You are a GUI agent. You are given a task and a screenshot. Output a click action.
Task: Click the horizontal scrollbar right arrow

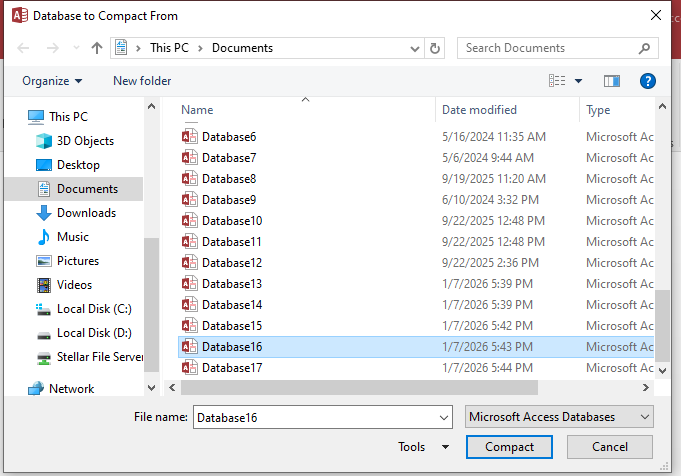point(646,387)
